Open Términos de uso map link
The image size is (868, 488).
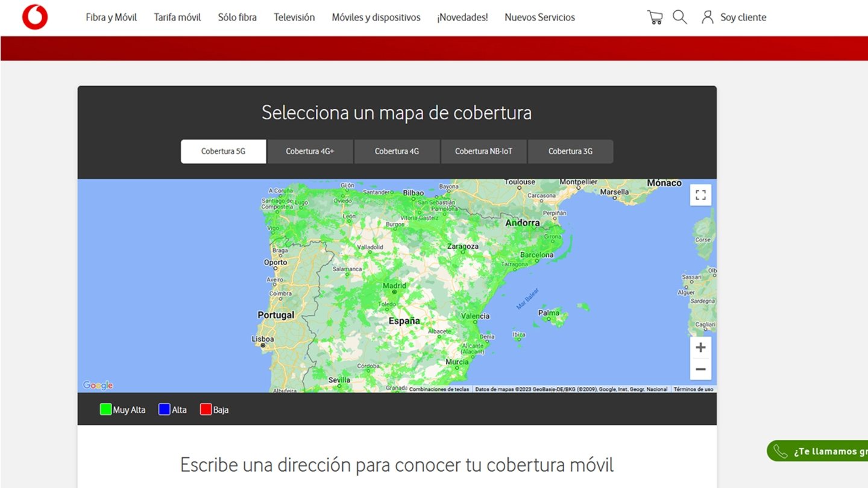tap(693, 389)
